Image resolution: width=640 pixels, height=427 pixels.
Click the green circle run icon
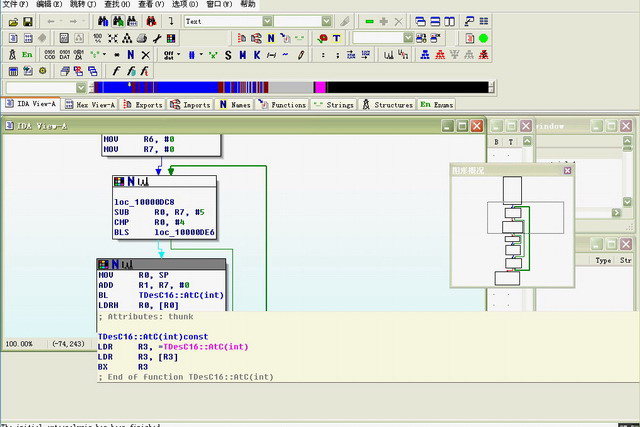coord(483,38)
